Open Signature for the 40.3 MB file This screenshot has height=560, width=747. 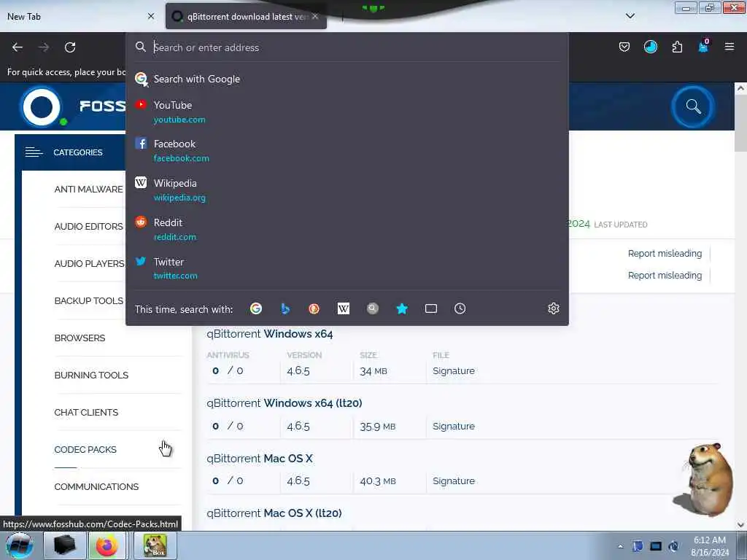[x=454, y=481]
